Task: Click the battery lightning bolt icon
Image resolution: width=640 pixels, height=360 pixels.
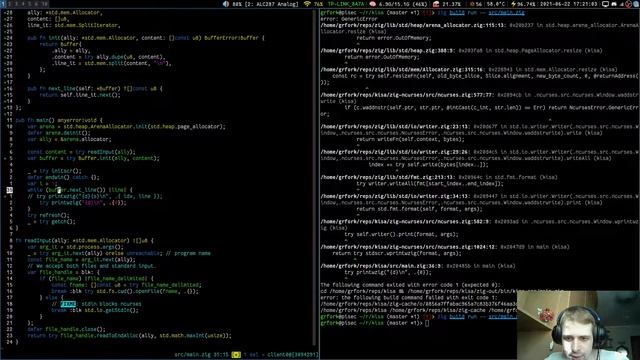Action: tap(513, 4)
